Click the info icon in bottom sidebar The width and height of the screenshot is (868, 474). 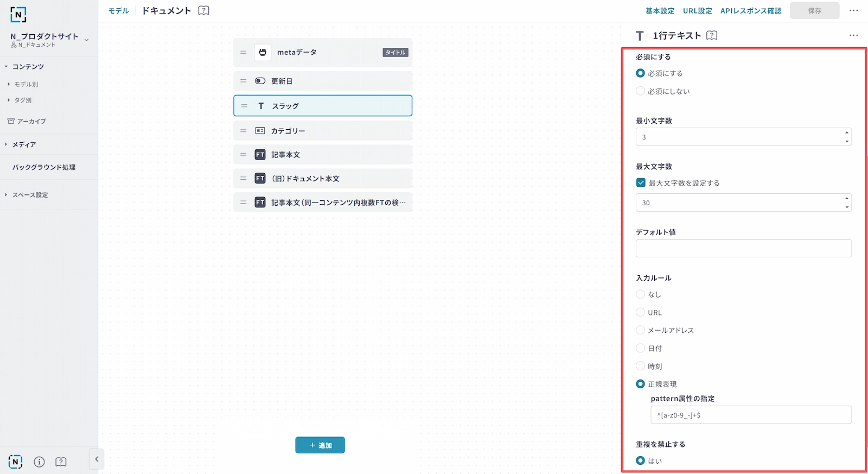coord(39,462)
